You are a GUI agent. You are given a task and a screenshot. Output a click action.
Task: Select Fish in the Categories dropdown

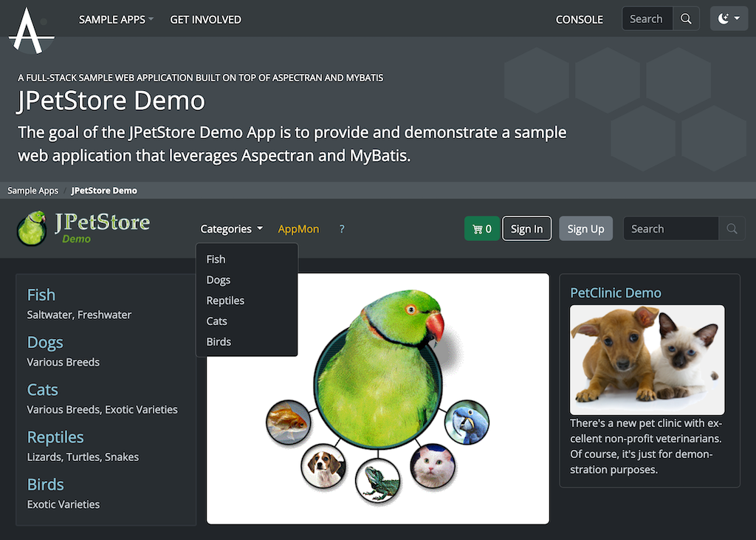[247, 259]
